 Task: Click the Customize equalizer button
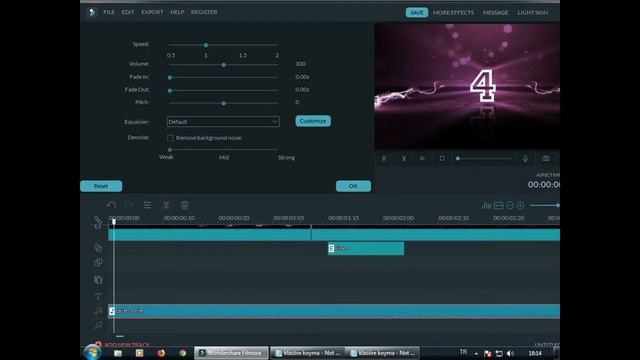click(313, 121)
